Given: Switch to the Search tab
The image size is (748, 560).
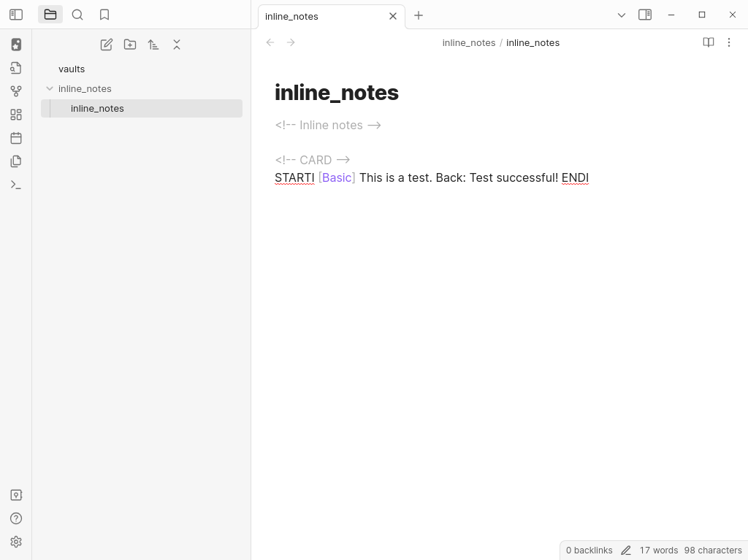Looking at the screenshot, I should (x=77, y=15).
